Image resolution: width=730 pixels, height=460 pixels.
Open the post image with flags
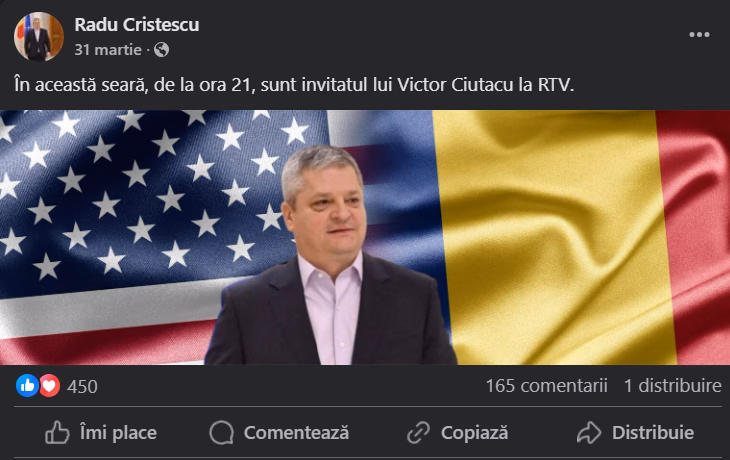(365, 237)
